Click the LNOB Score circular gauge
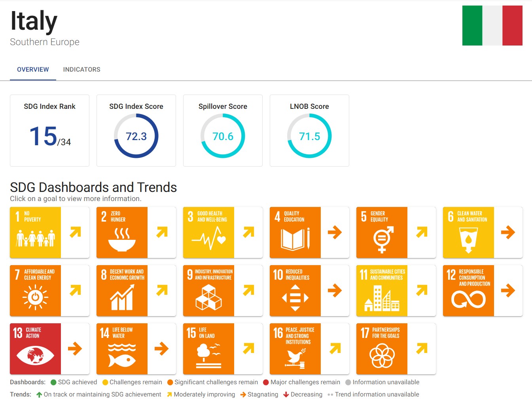The height and width of the screenshot is (406, 532). 309,136
